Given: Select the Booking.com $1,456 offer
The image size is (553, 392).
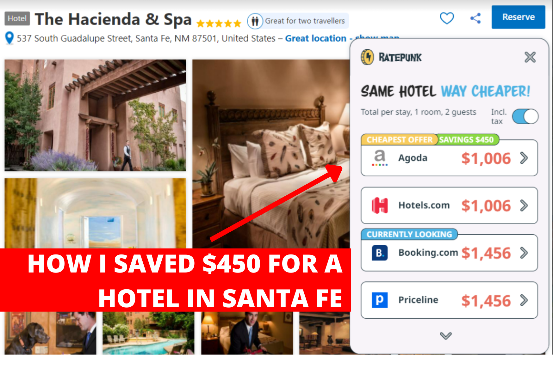Looking at the screenshot, I should pos(449,253).
